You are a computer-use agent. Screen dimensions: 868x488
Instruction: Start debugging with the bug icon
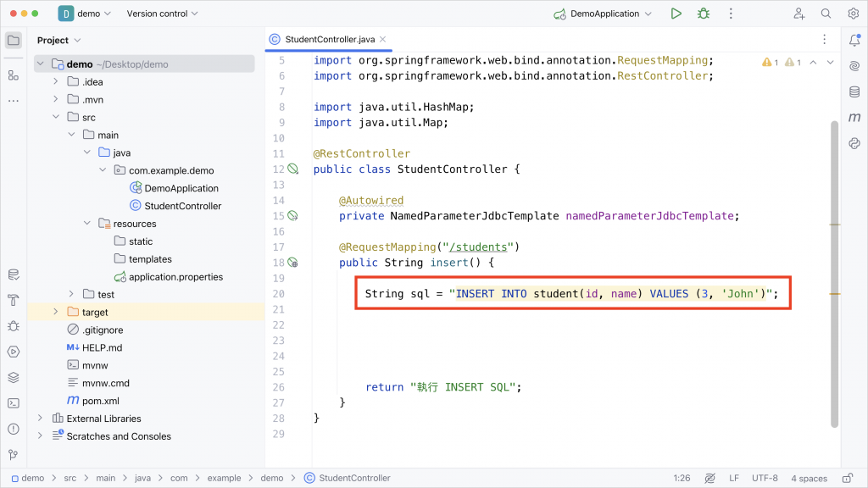click(704, 14)
